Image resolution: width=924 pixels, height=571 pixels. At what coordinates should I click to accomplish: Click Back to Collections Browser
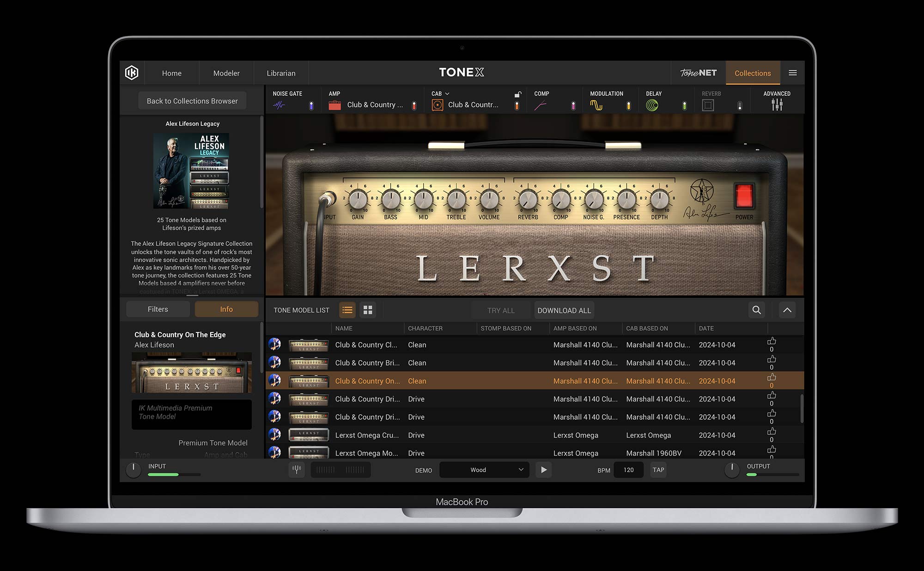192,100
